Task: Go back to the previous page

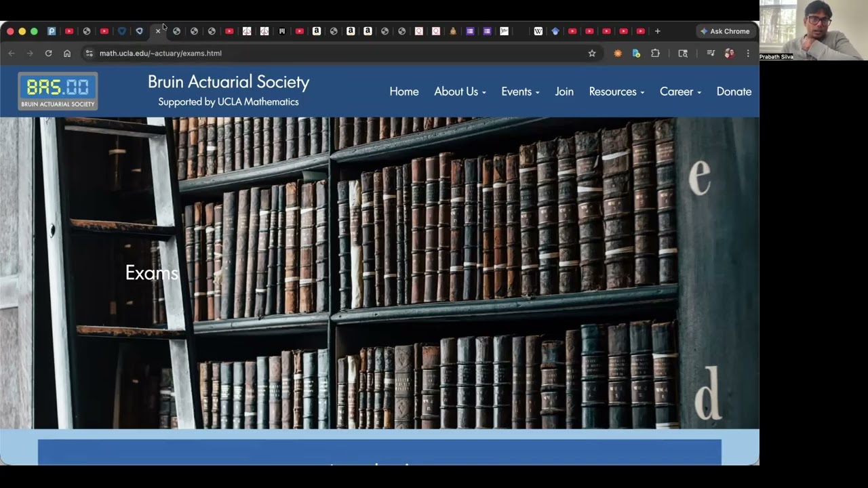Action: click(12, 53)
